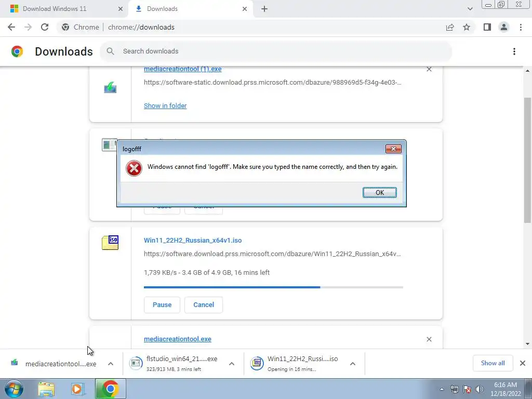Open the Windows Start menu orb
This screenshot has height=399, width=532.
pyautogui.click(x=14, y=389)
